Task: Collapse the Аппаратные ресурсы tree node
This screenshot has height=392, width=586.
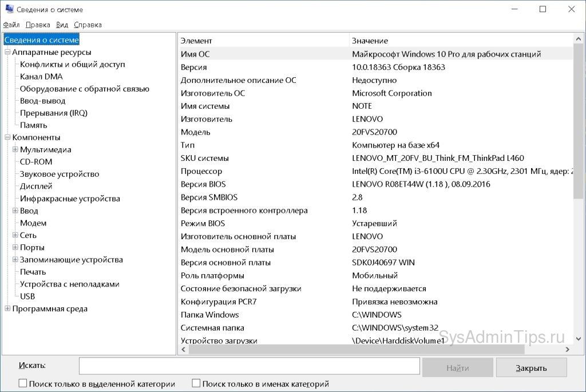Action: pos(7,52)
